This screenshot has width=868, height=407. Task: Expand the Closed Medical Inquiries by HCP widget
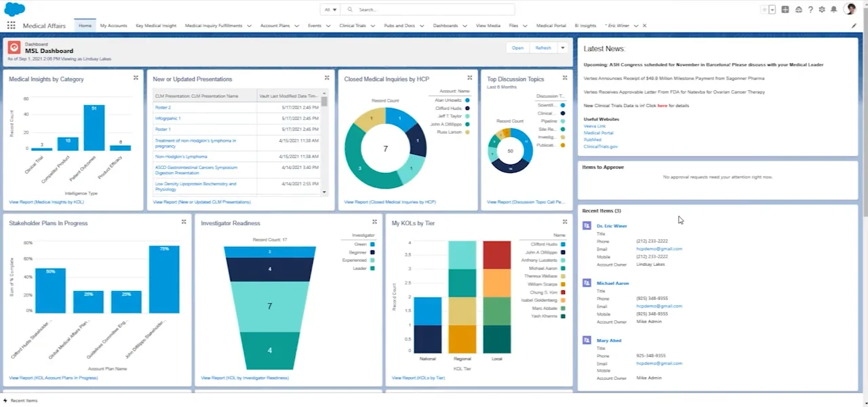[469, 78]
